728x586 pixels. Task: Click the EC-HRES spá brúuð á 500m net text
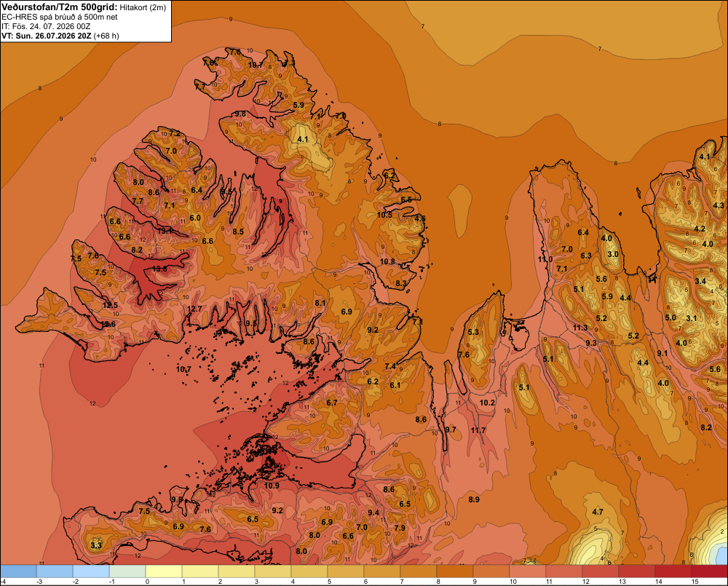click(x=60, y=17)
